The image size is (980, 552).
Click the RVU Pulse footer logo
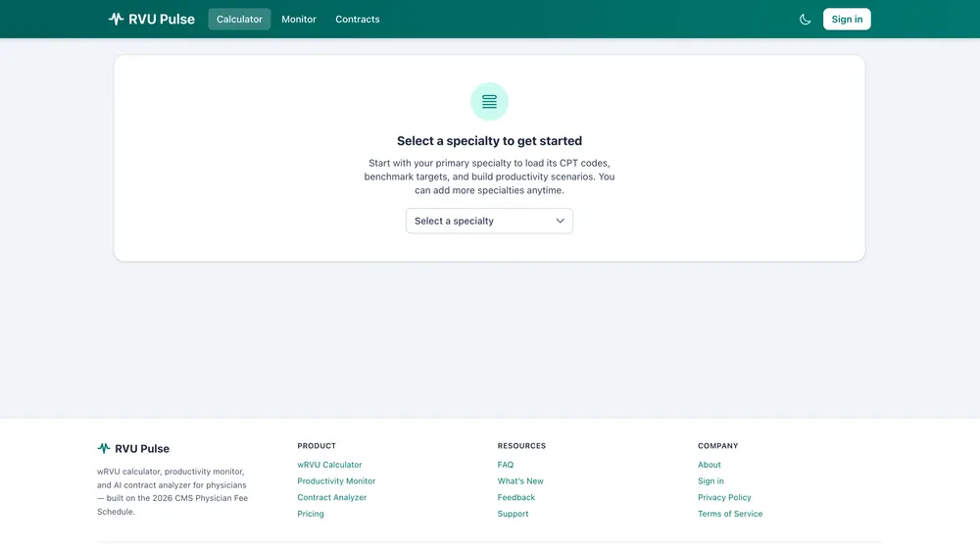133,448
